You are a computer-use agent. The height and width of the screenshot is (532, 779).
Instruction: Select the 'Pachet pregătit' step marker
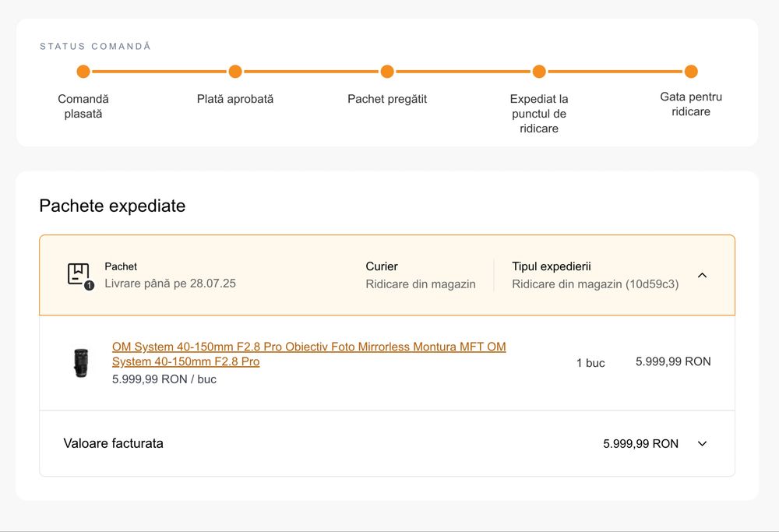pyautogui.click(x=387, y=72)
